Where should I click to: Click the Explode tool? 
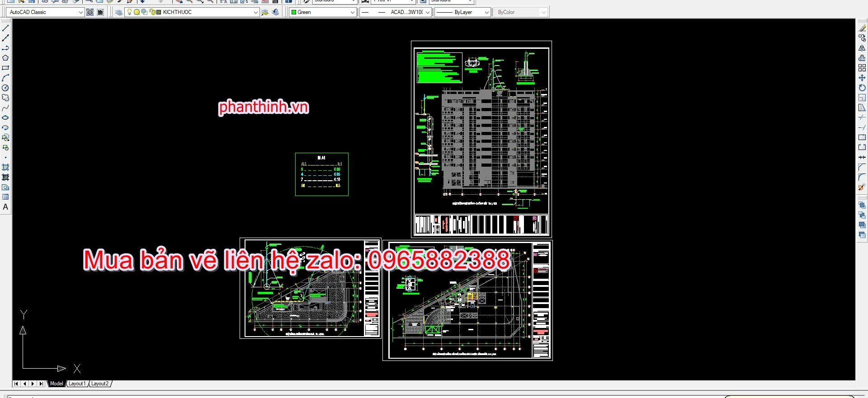862,187
